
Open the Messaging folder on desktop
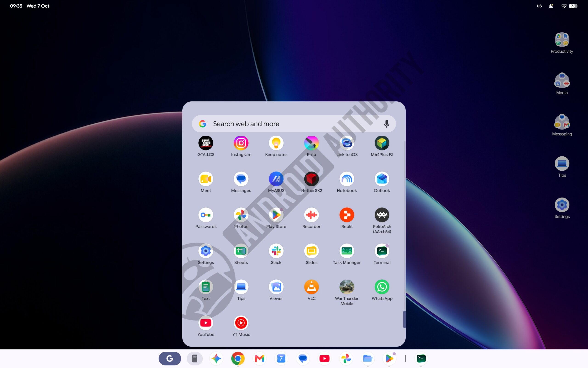tap(562, 122)
